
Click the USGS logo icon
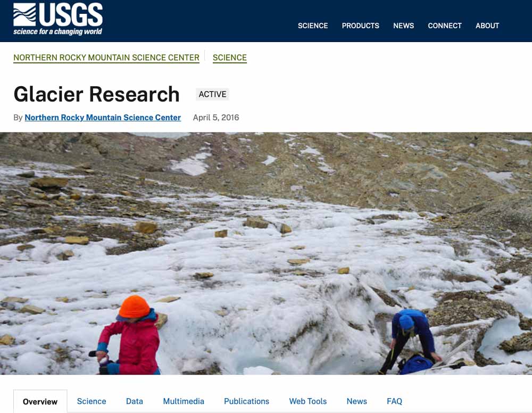(x=57, y=19)
